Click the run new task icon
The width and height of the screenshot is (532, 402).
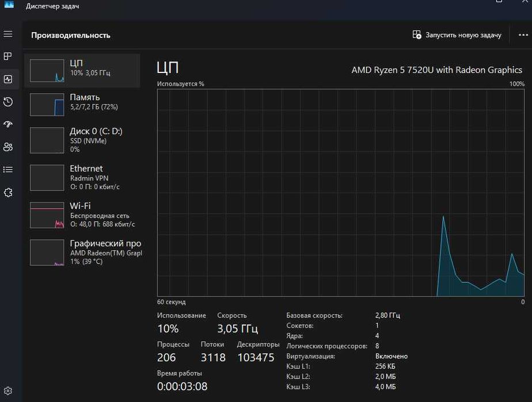pyautogui.click(x=417, y=35)
